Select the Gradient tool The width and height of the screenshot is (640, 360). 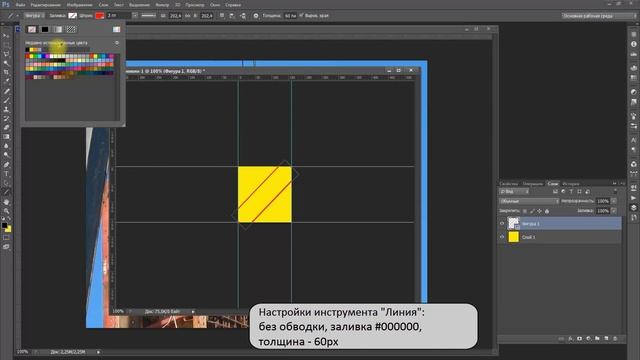[6, 136]
